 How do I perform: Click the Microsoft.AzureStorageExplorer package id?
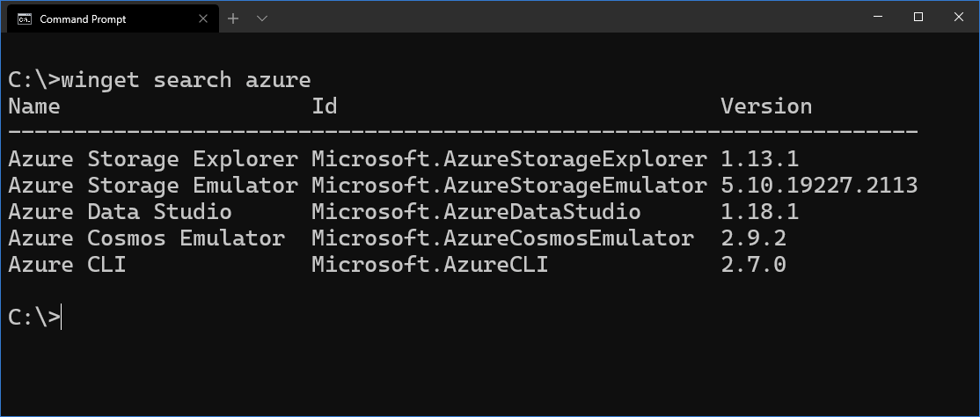click(x=509, y=159)
